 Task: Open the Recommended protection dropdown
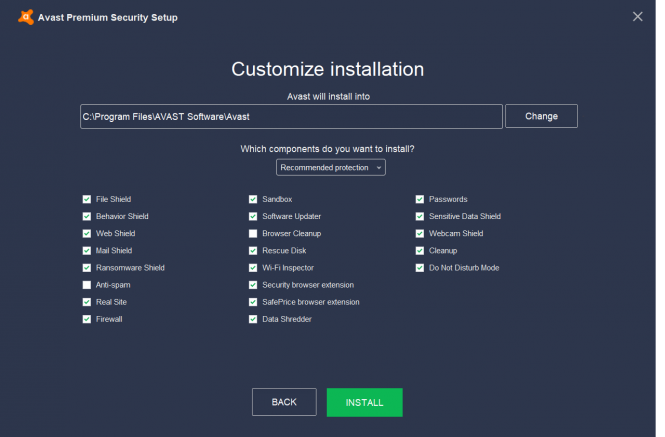click(331, 168)
